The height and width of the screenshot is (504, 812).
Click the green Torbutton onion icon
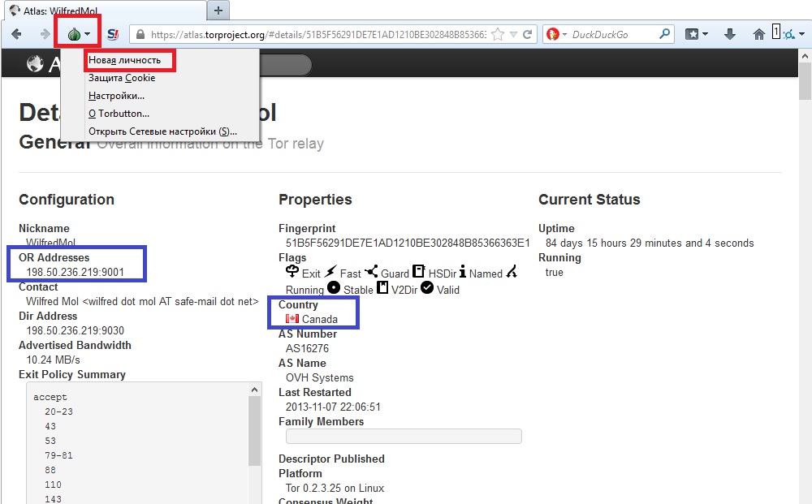pyautogui.click(x=75, y=34)
